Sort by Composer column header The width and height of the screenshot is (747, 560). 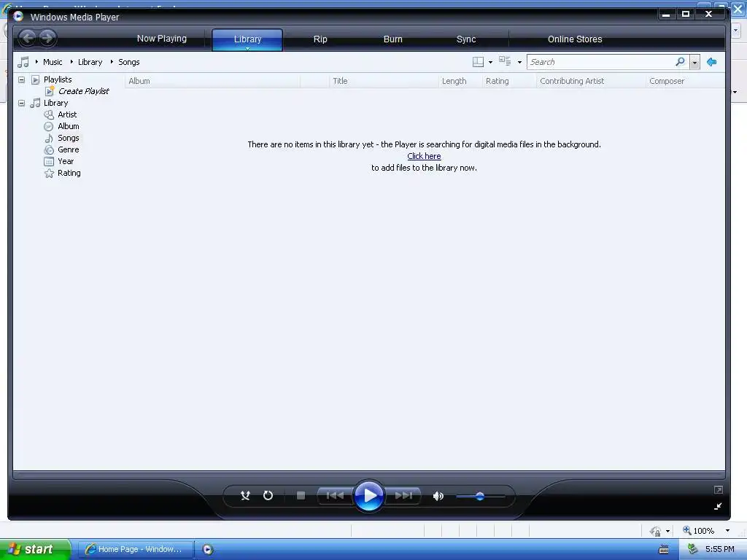coord(686,81)
